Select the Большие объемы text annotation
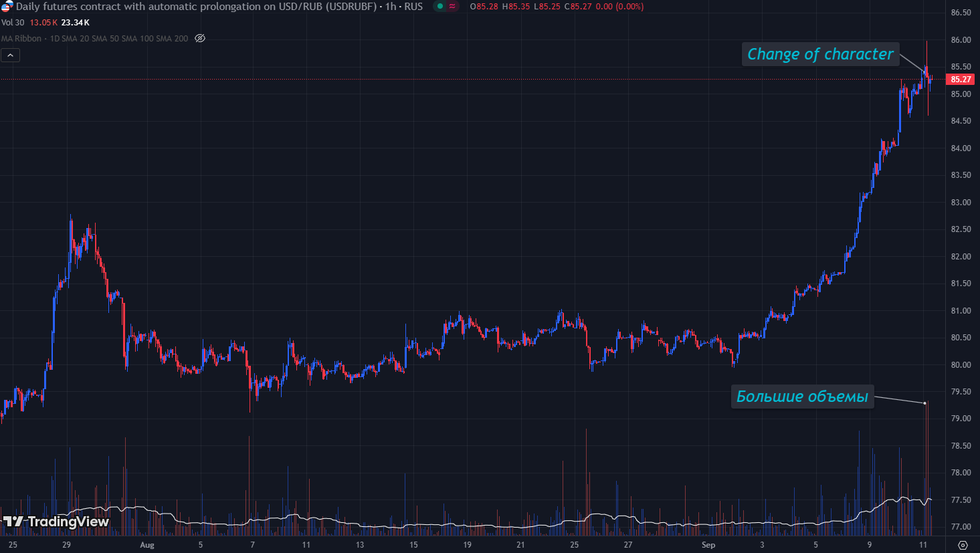 802,397
